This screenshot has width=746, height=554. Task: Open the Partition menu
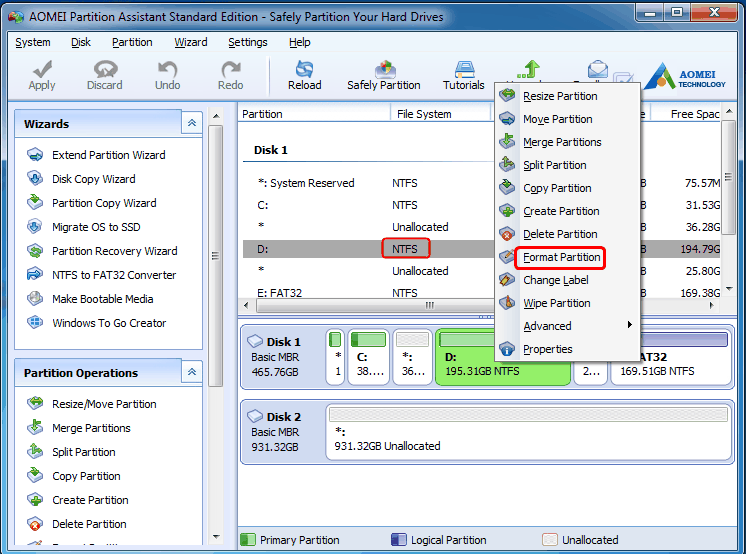tap(132, 42)
